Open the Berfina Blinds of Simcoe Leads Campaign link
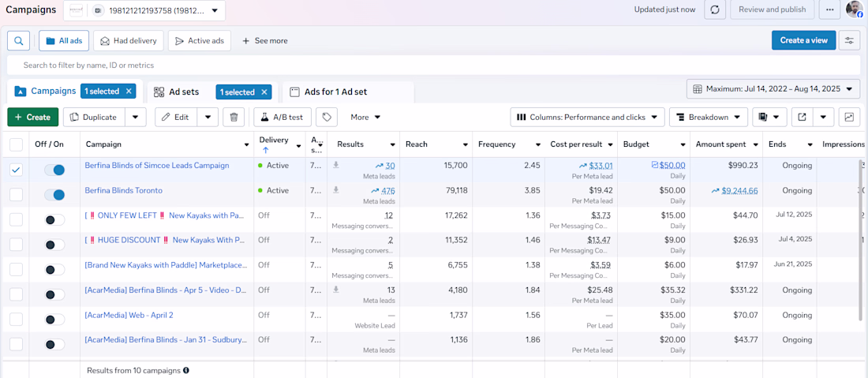The width and height of the screenshot is (868, 378). coord(157,166)
